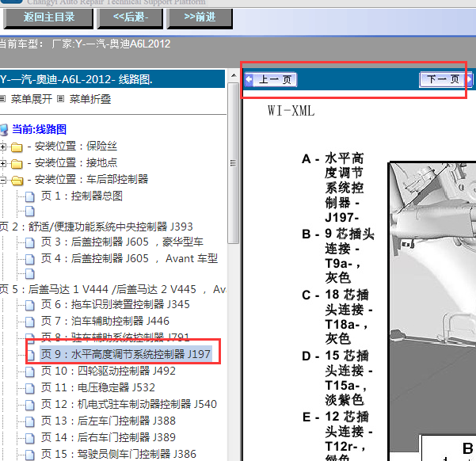Click the tree panel scrollbar thumb
The image size is (476, 461).
[x=234, y=163]
